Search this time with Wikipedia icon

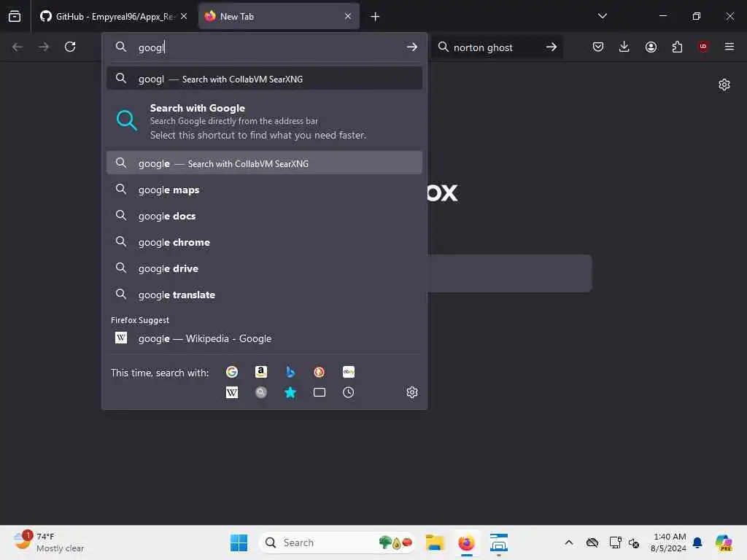click(232, 392)
